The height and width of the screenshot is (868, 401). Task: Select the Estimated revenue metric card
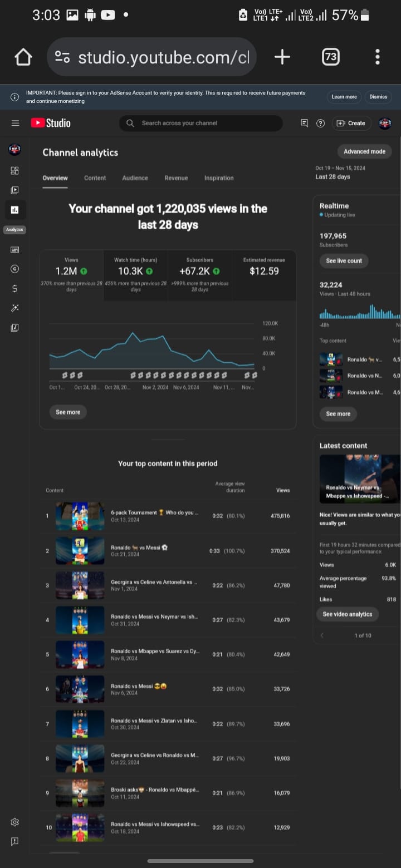pos(264,275)
